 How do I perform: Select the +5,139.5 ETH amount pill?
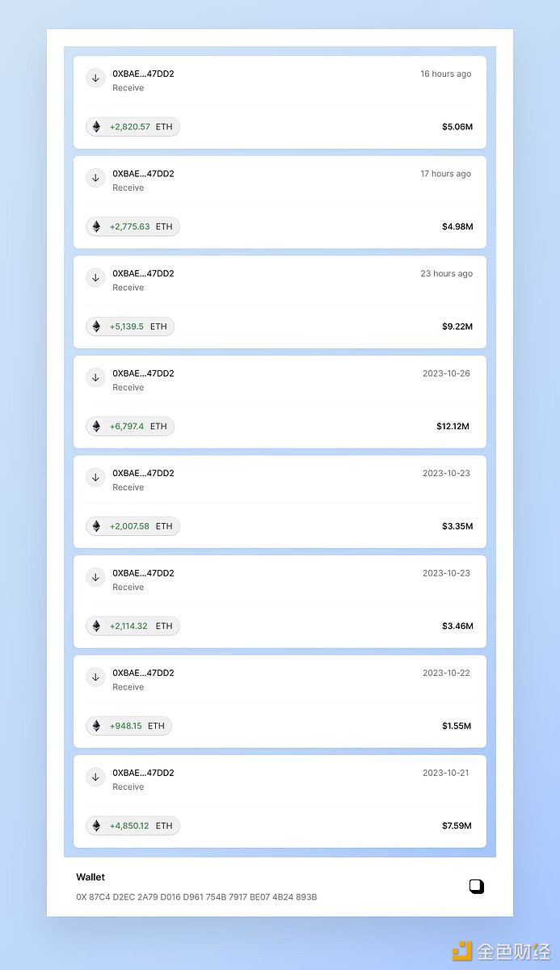tap(130, 327)
